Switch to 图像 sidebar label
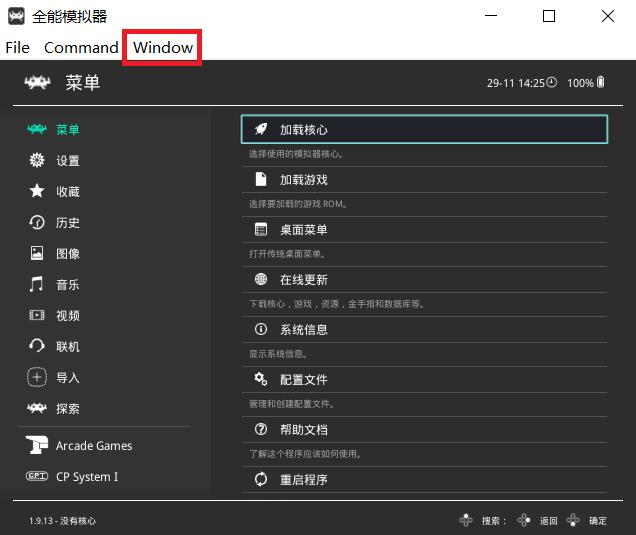This screenshot has height=535, width=636. pyautogui.click(x=68, y=254)
